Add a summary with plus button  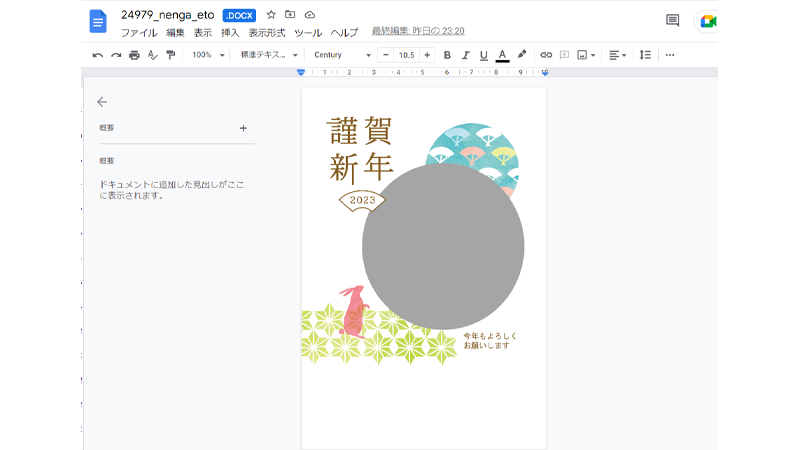pos(243,128)
